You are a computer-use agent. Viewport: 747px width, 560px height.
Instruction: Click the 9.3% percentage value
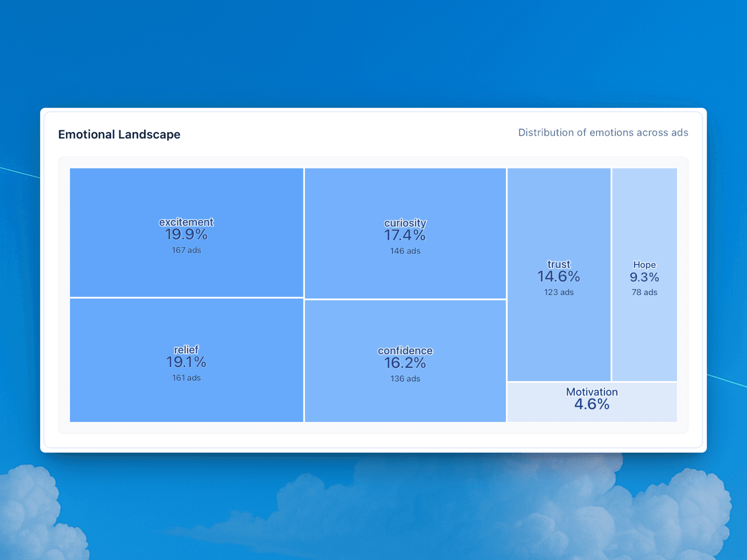point(644,277)
